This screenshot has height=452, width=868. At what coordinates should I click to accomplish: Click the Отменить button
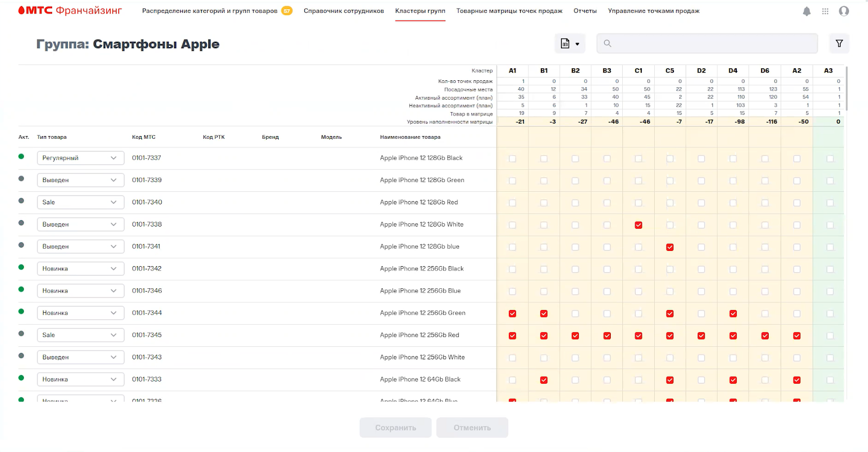[472, 428]
